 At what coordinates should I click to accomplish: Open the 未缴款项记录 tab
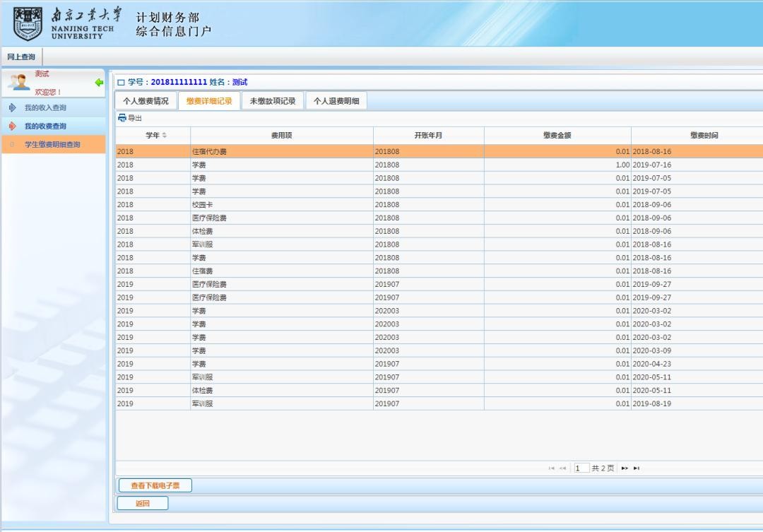click(x=273, y=101)
